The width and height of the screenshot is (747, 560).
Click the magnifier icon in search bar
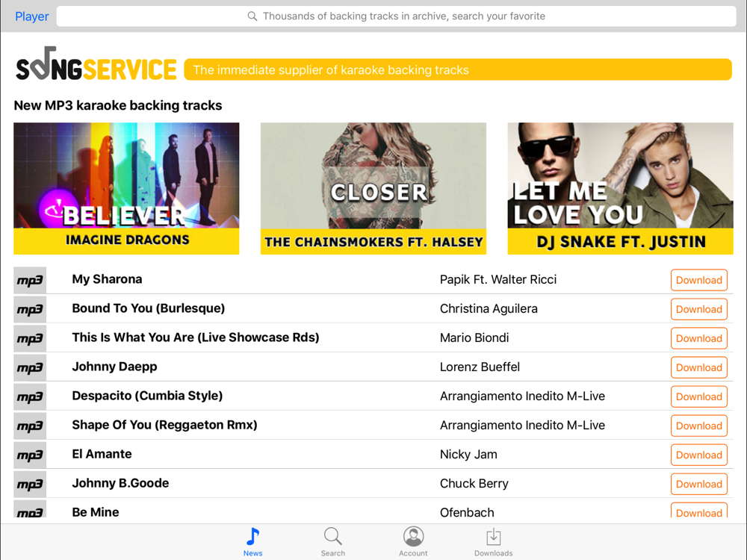pyautogui.click(x=252, y=16)
